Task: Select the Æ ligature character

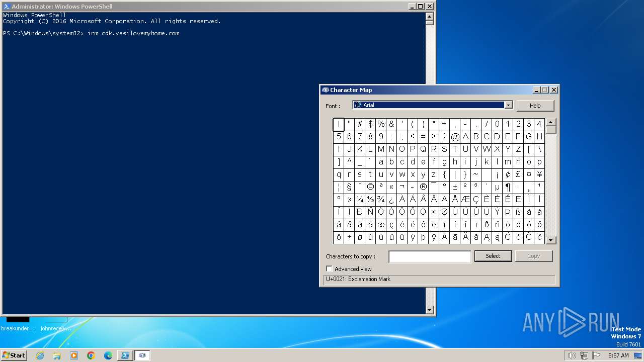Action: [x=465, y=200]
